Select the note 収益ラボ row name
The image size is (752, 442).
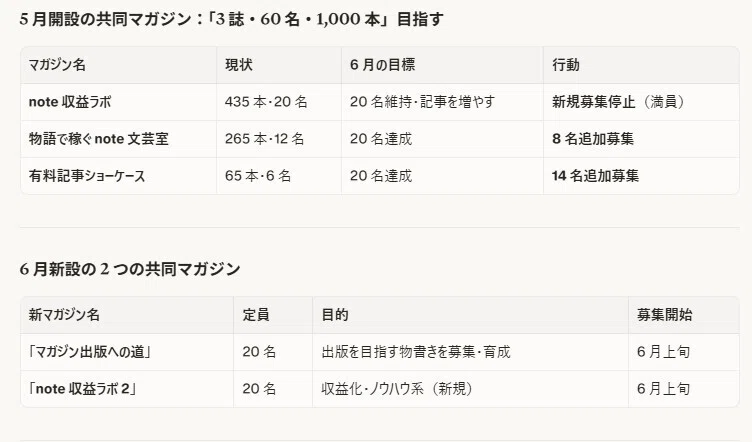pos(70,102)
